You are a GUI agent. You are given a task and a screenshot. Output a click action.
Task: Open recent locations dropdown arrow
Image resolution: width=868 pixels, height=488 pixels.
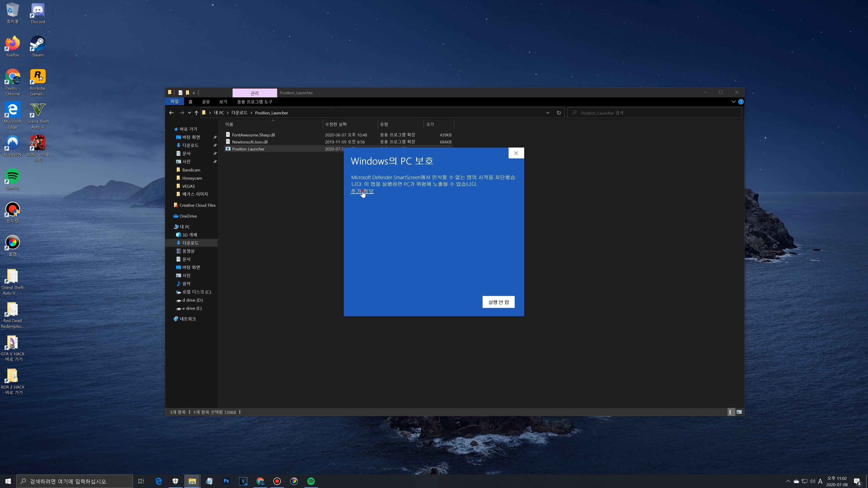pos(189,113)
